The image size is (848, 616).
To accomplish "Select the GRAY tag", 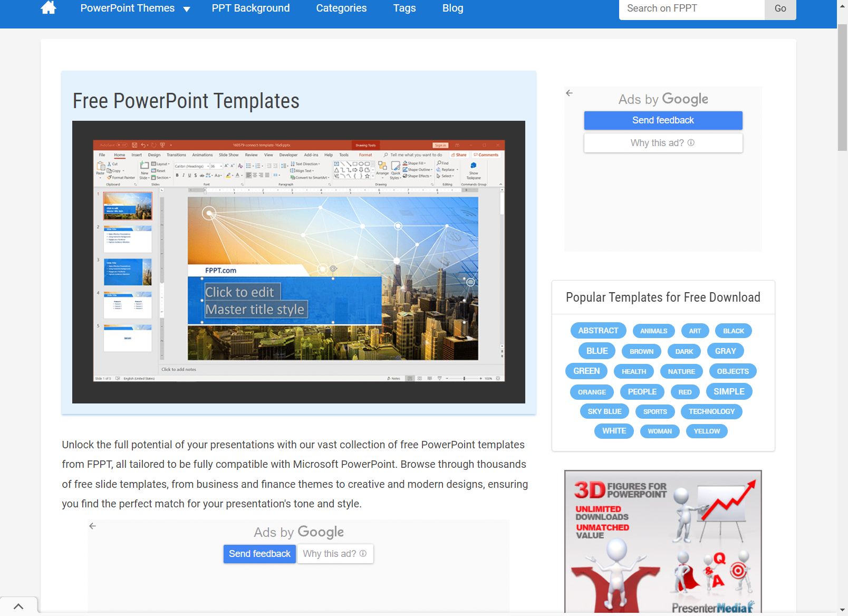I will [725, 351].
